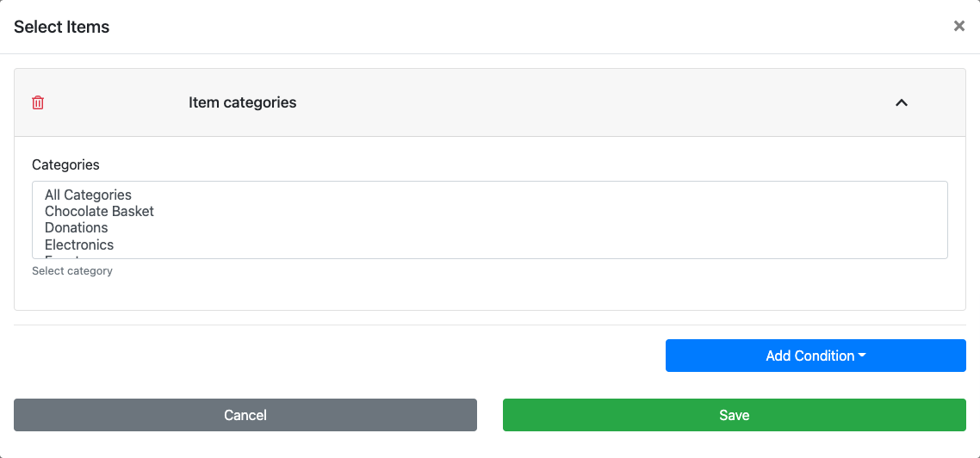
Task: Select the Electronics category option
Action: click(79, 244)
